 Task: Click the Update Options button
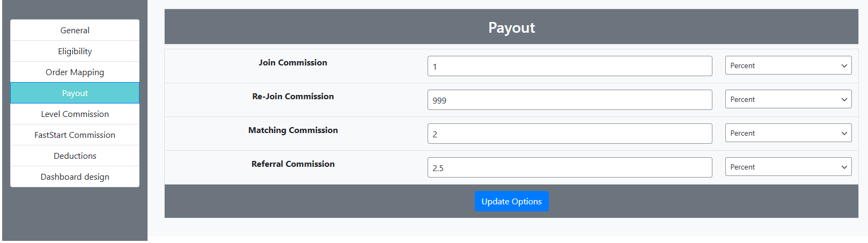511,202
